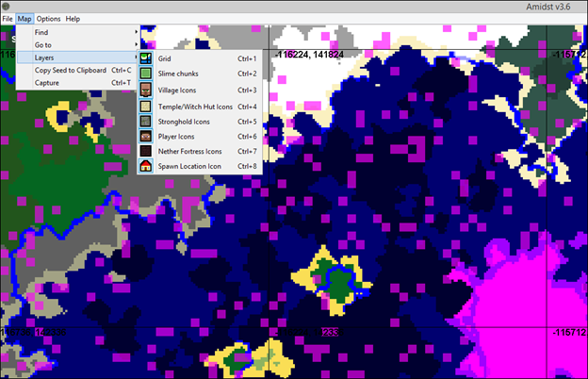
Task: Expand the Go to submenu
Action: coord(78,45)
